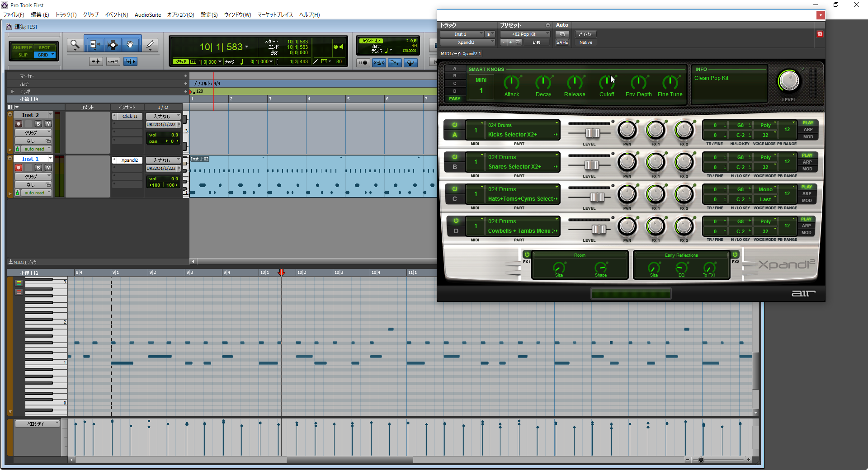Switch to the EASY smart knobs tab
This screenshot has height=470, width=868.
tap(455, 99)
